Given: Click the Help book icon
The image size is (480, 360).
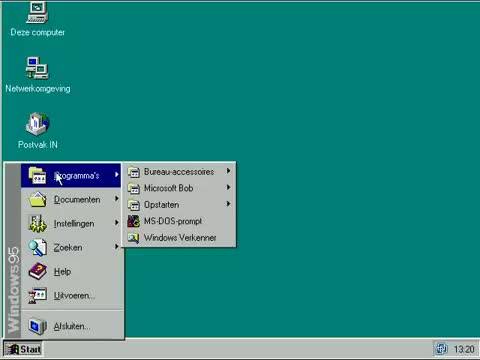Looking at the screenshot, I should (x=37, y=271).
